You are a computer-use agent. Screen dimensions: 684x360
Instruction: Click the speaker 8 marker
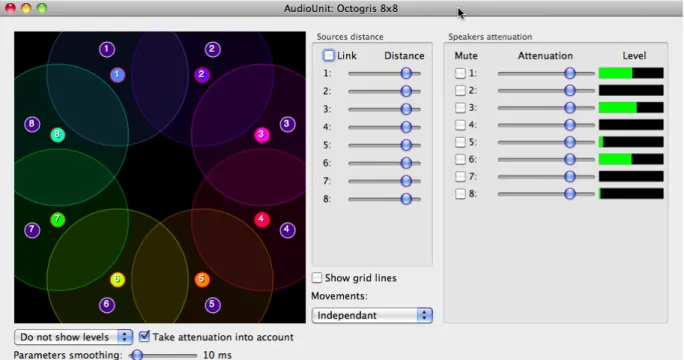32,124
